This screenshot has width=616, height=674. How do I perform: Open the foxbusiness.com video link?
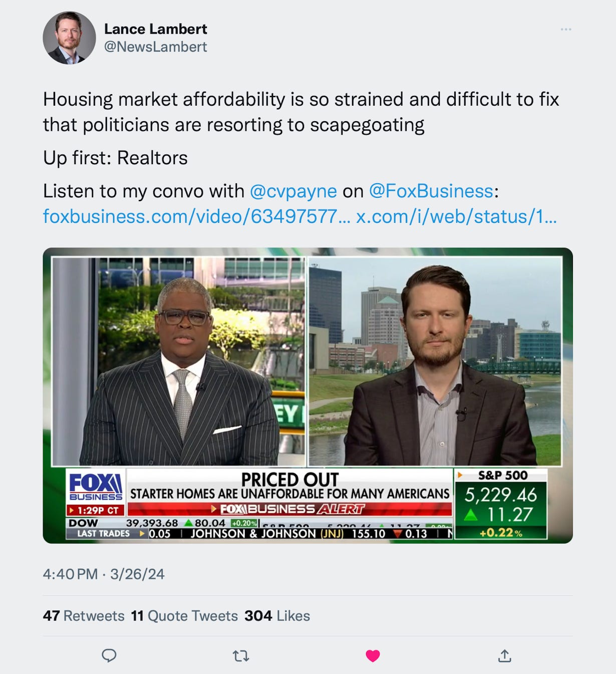(196, 216)
